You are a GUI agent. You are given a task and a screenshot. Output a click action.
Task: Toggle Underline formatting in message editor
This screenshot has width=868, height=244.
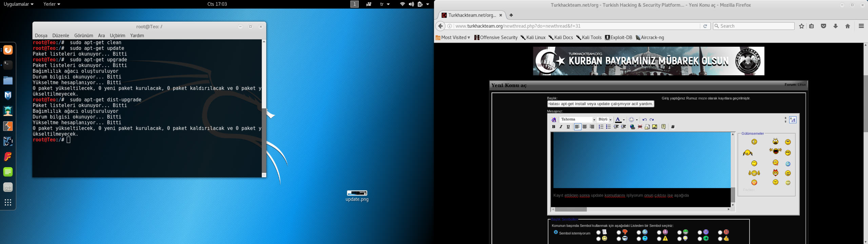(x=568, y=127)
